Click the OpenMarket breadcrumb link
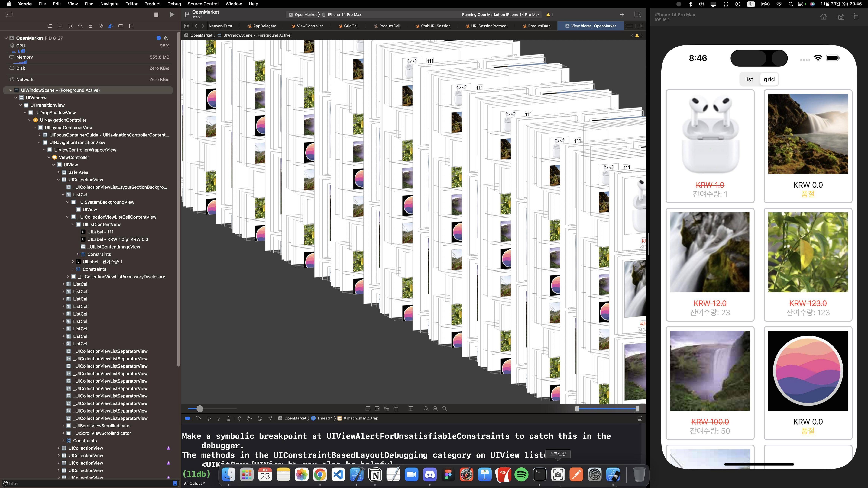Viewport: 868px width, 488px height. point(201,35)
